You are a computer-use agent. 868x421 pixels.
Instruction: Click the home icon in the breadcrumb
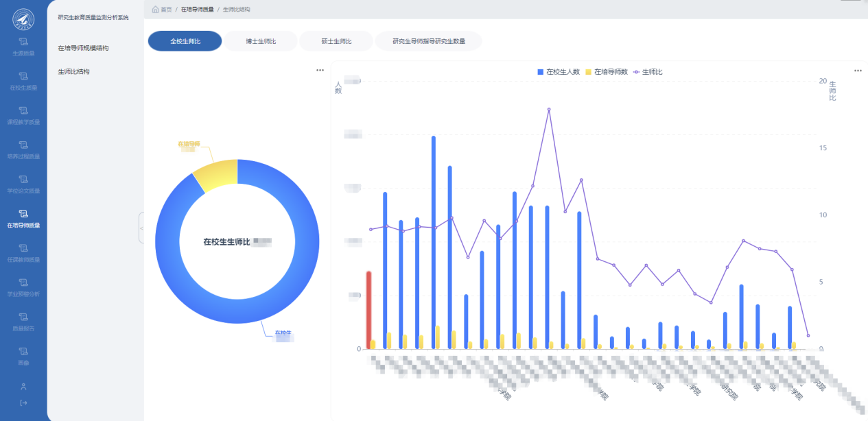pos(156,10)
